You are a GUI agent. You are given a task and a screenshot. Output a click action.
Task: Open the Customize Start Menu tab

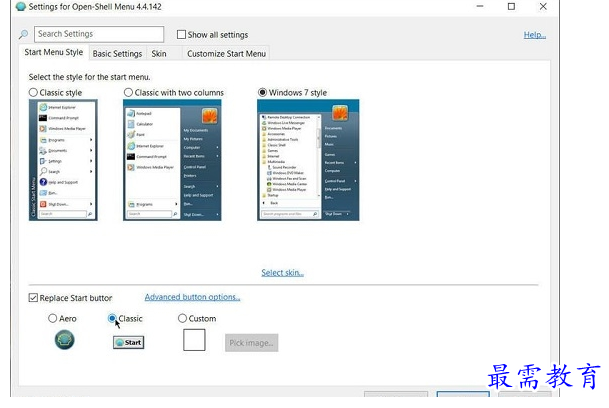pyautogui.click(x=226, y=54)
